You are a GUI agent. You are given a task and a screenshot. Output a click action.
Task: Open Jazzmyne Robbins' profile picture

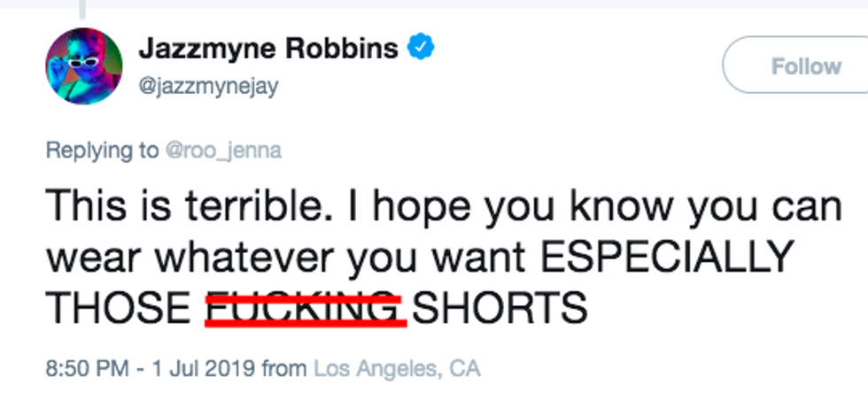(84, 66)
